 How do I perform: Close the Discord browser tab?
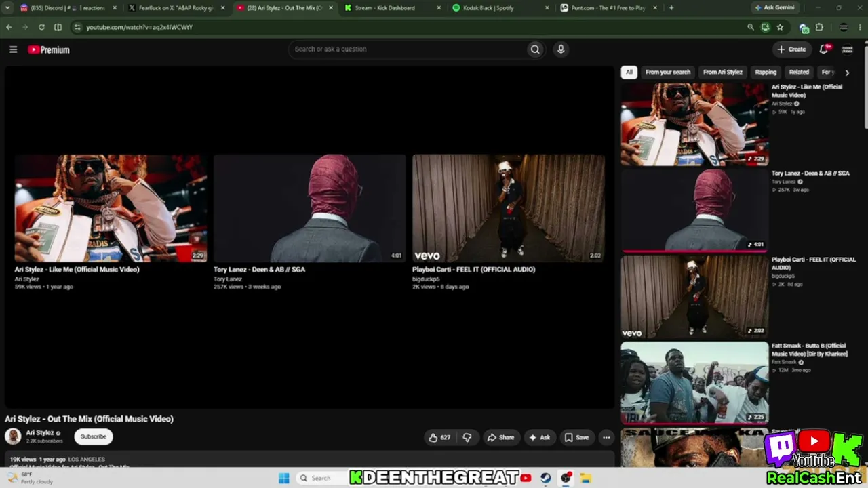[114, 8]
